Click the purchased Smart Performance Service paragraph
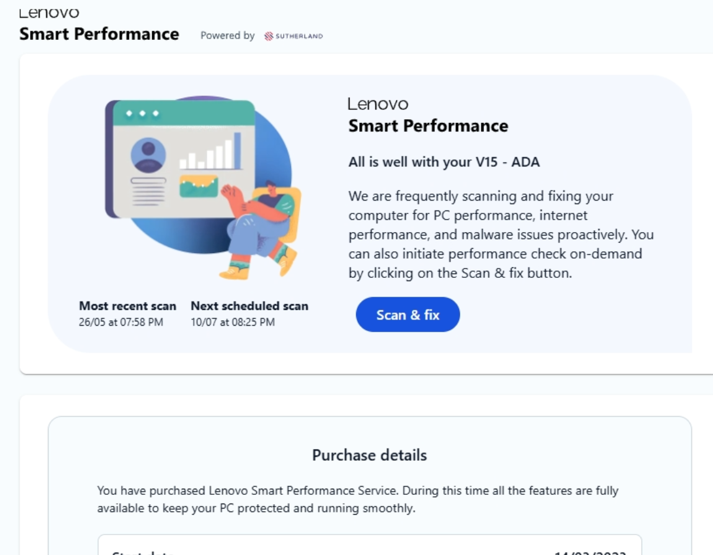 pos(357,499)
